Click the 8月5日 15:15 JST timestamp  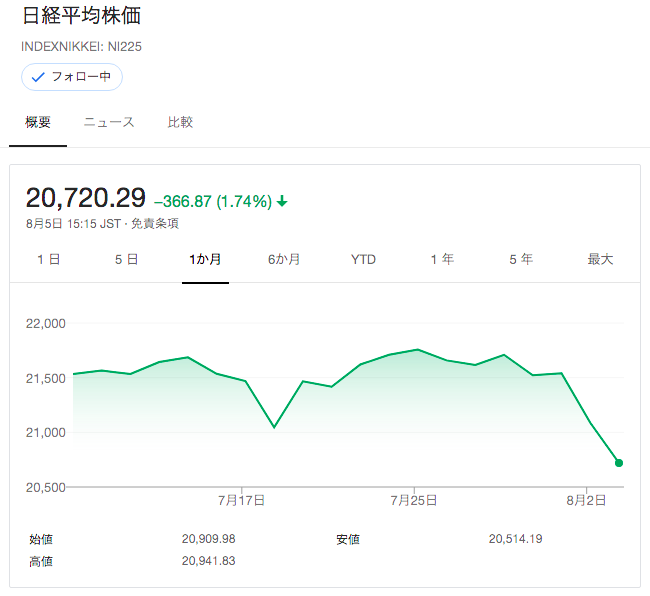(73, 224)
